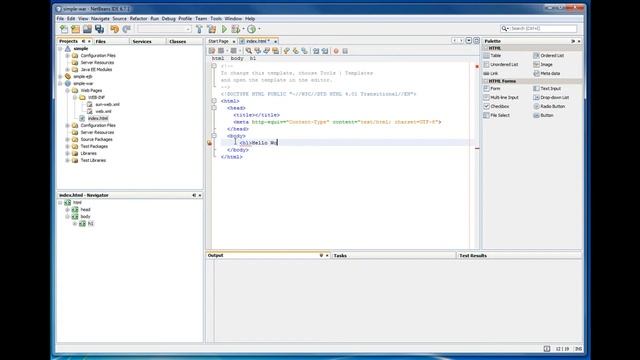Image resolution: width=640 pixels, height=360 pixels.
Task: Click the Redo toolbar icon
Action: [x=127, y=29]
